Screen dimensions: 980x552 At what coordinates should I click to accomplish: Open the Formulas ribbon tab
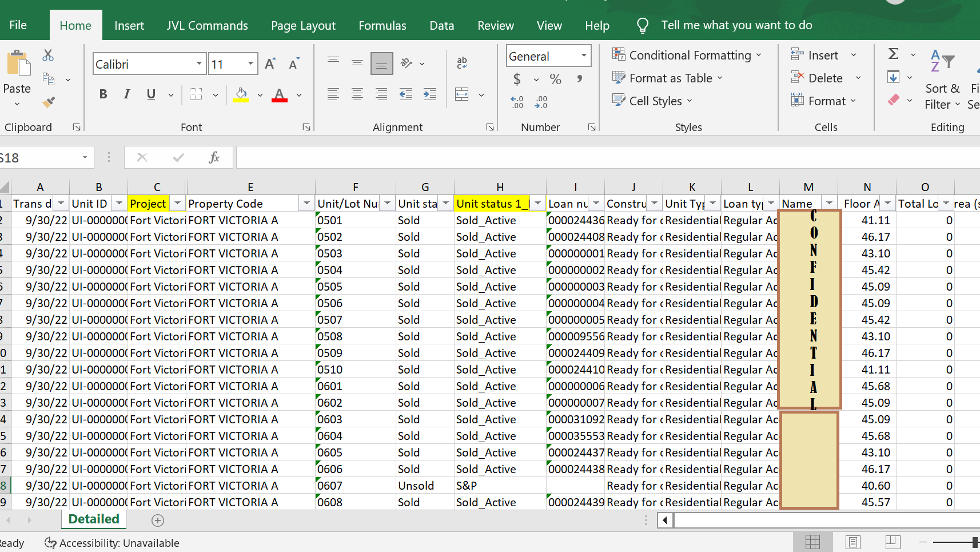tap(383, 26)
